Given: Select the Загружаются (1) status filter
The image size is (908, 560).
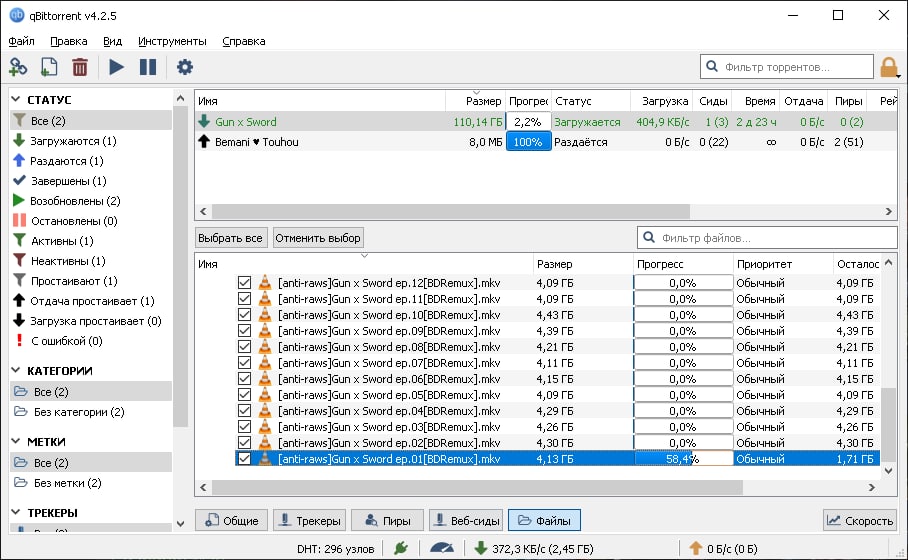Looking at the screenshot, I should coord(91,141).
